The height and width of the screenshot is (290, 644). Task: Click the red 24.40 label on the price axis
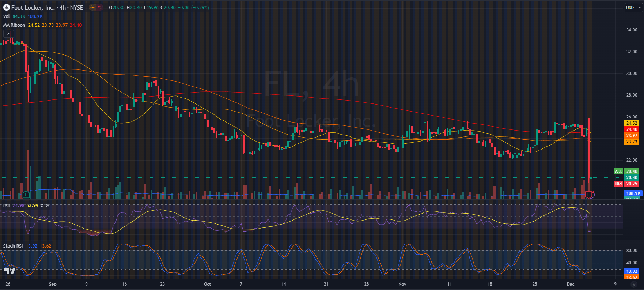coord(631,129)
